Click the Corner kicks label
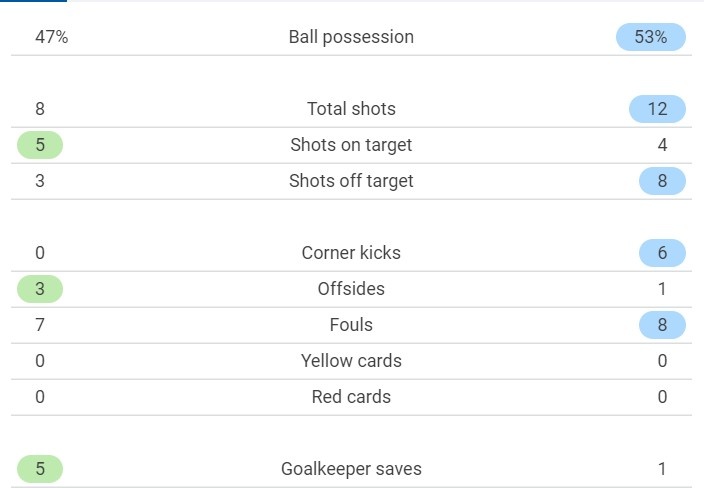This screenshot has height=488, width=704. coord(351,253)
